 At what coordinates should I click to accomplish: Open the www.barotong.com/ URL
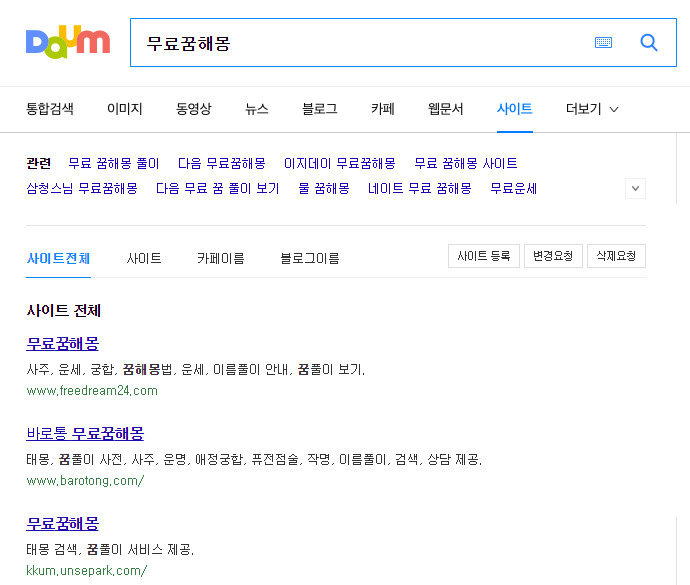click(85, 480)
